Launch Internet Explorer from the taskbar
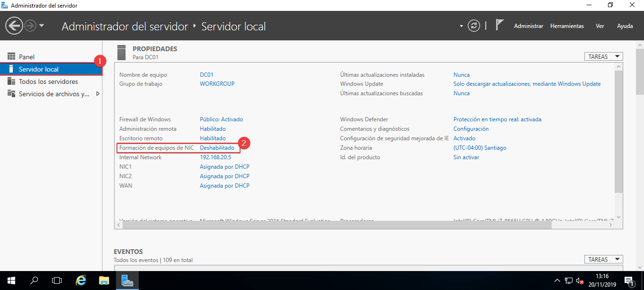The width and height of the screenshot is (644, 290). coord(80,280)
